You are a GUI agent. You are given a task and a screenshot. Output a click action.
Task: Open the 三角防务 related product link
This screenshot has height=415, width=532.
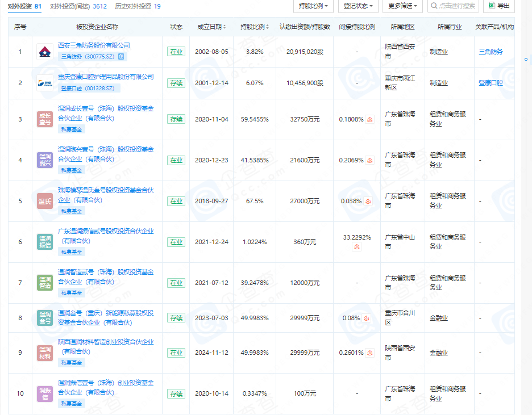point(491,52)
